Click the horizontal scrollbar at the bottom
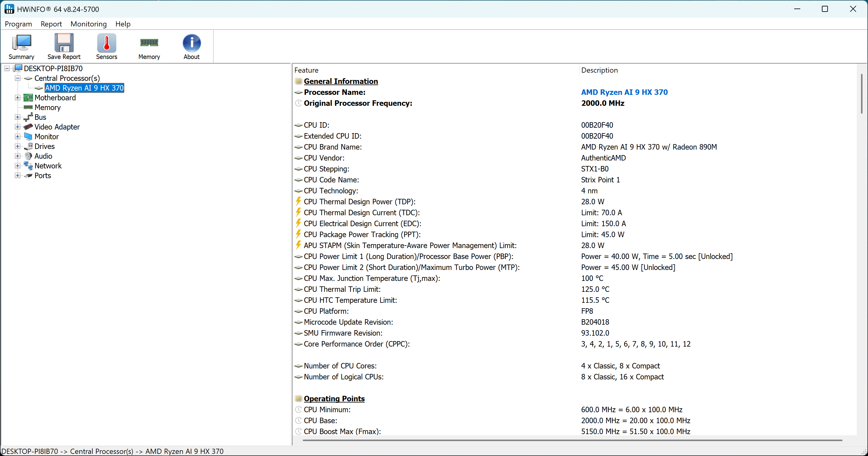 (573, 440)
